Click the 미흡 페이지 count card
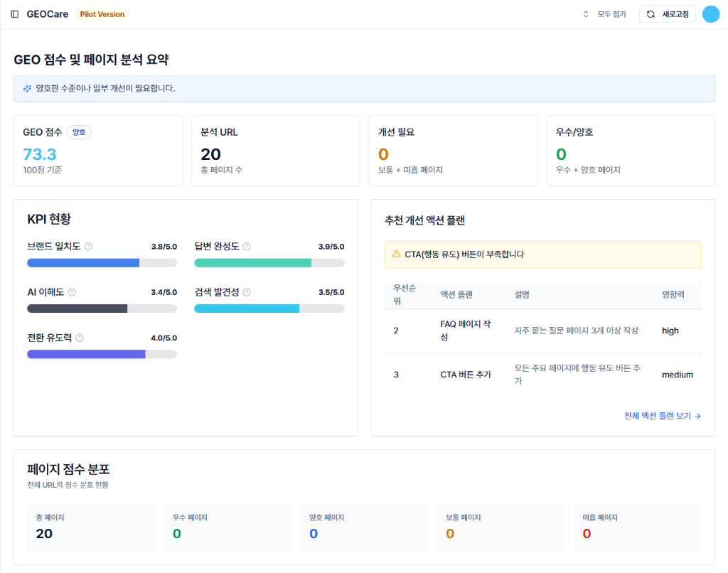Viewport: 728px width, 573px height. [x=637, y=527]
